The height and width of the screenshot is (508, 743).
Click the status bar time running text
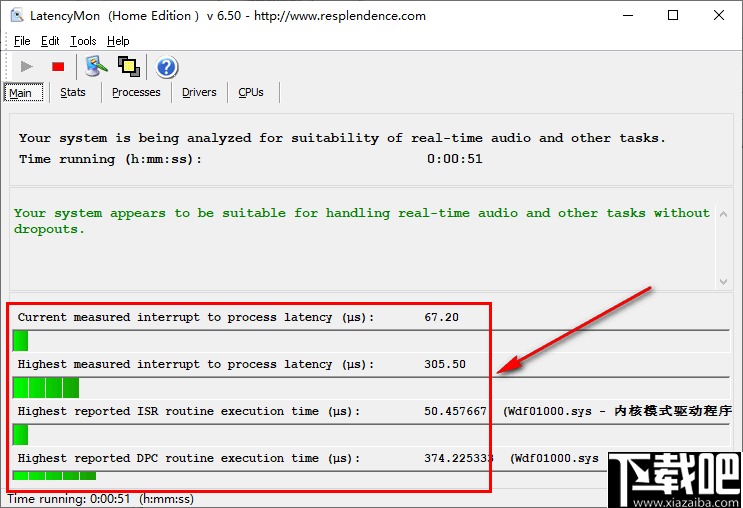tap(100, 499)
